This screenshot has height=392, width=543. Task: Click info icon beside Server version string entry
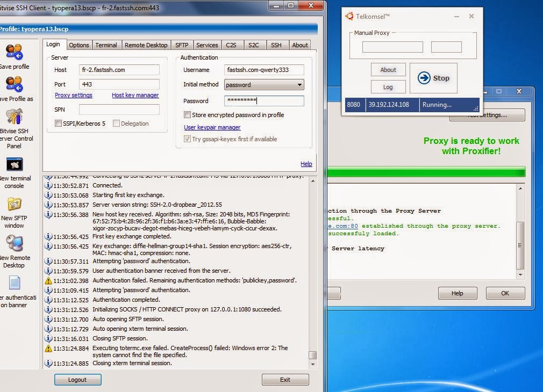pyautogui.click(x=48, y=205)
